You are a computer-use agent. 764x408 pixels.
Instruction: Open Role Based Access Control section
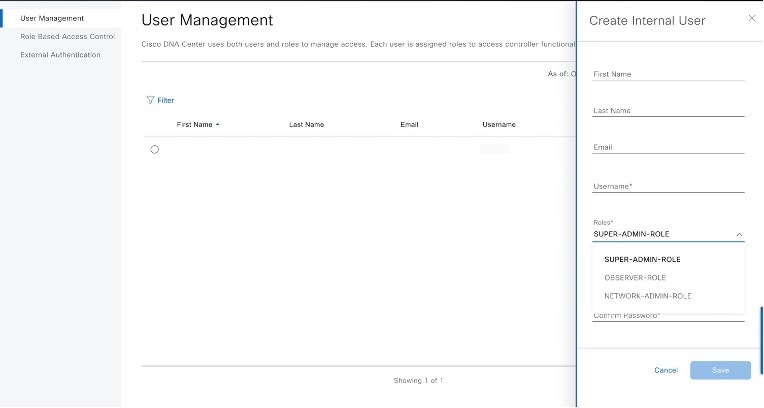pos(67,37)
